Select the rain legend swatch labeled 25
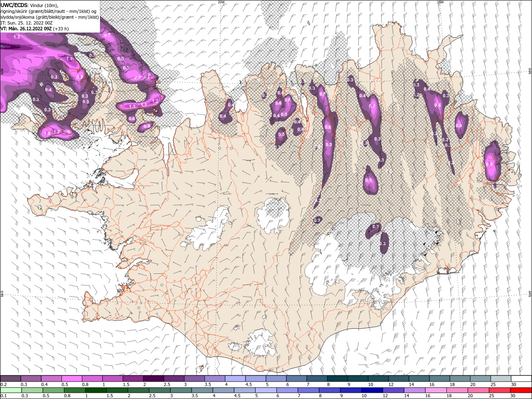This screenshot has height=399, width=532. [499, 390]
